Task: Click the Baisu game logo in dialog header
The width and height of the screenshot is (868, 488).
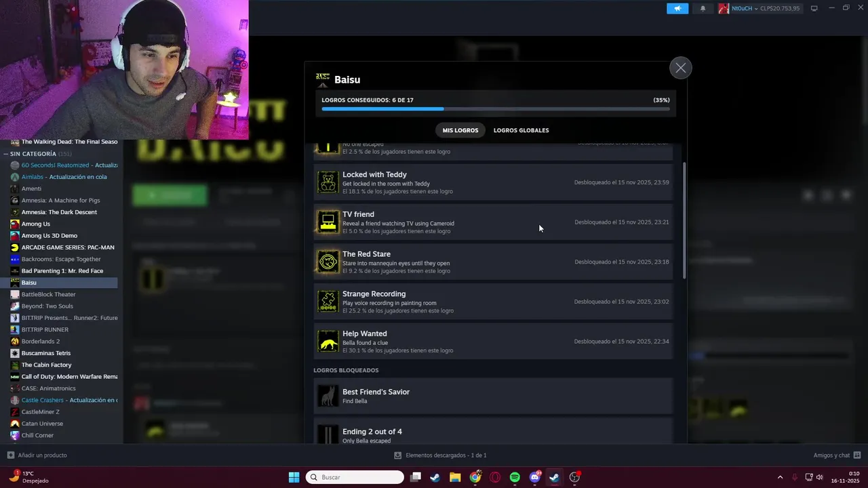Action: [323, 79]
